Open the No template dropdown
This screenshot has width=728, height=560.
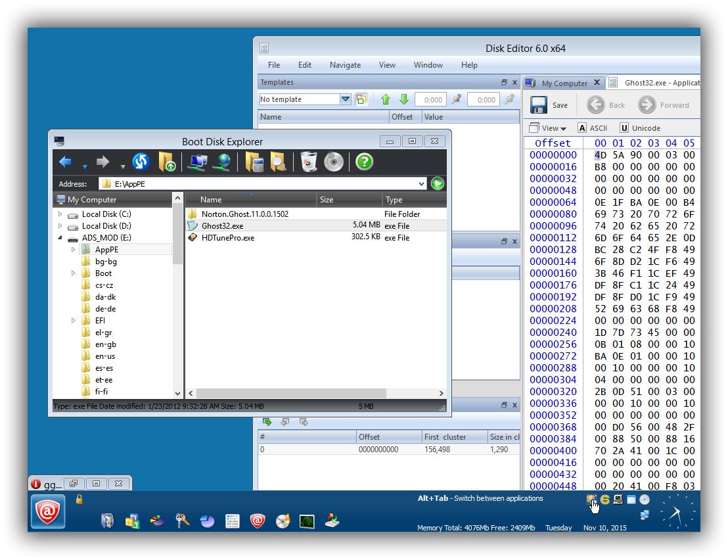tap(346, 99)
